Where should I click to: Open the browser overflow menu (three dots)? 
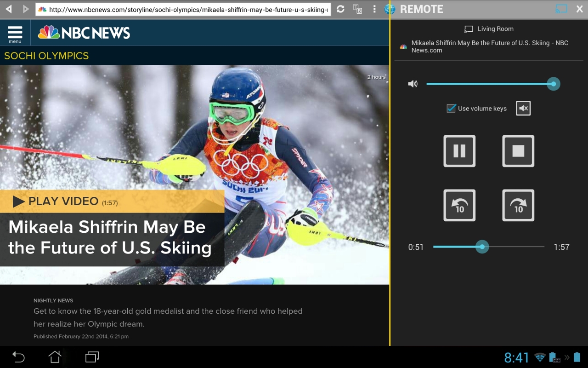point(374,9)
